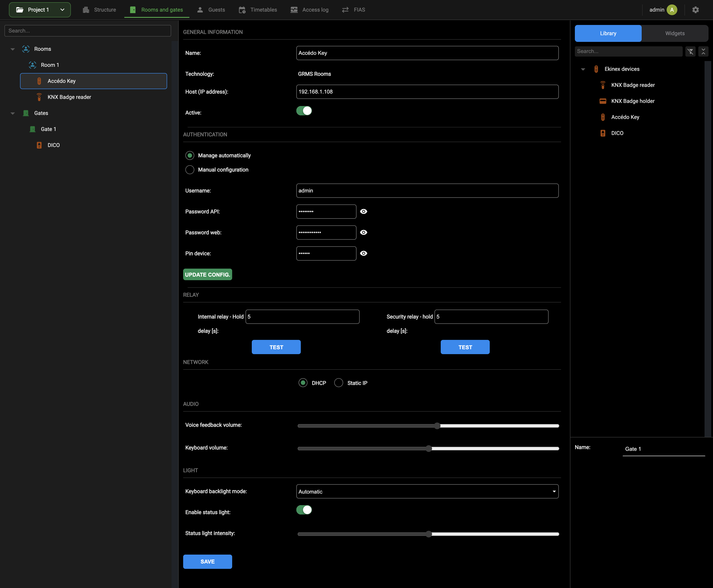This screenshot has height=588, width=713.
Task: Collapse the Gates tree node
Action: pyautogui.click(x=12, y=113)
